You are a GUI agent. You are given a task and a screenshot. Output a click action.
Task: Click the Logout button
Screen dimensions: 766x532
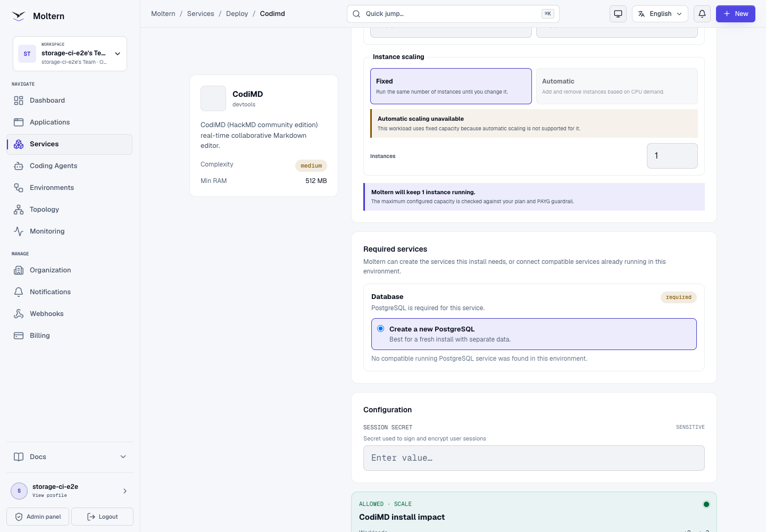pyautogui.click(x=102, y=517)
